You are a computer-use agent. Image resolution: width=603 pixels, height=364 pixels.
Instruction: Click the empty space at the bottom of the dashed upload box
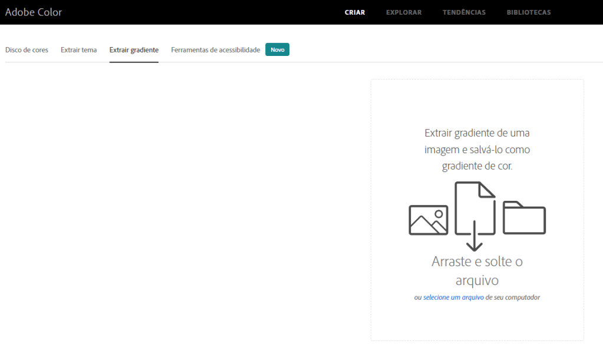coord(477,324)
